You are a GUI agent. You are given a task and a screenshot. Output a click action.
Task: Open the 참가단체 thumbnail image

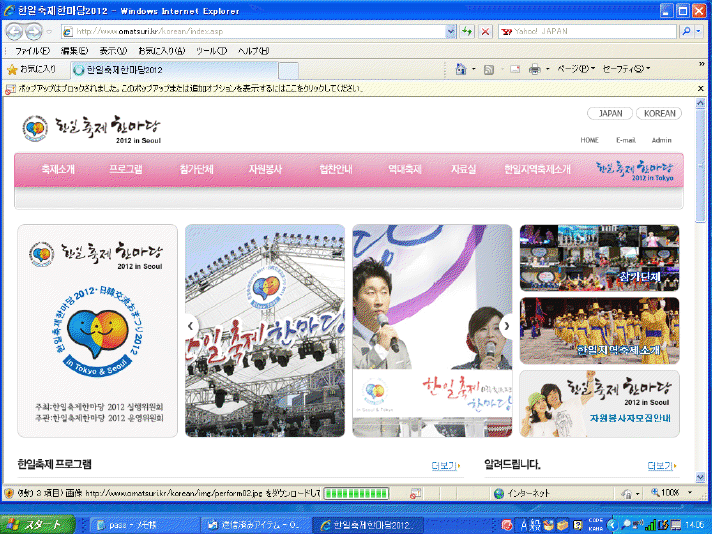click(599, 257)
